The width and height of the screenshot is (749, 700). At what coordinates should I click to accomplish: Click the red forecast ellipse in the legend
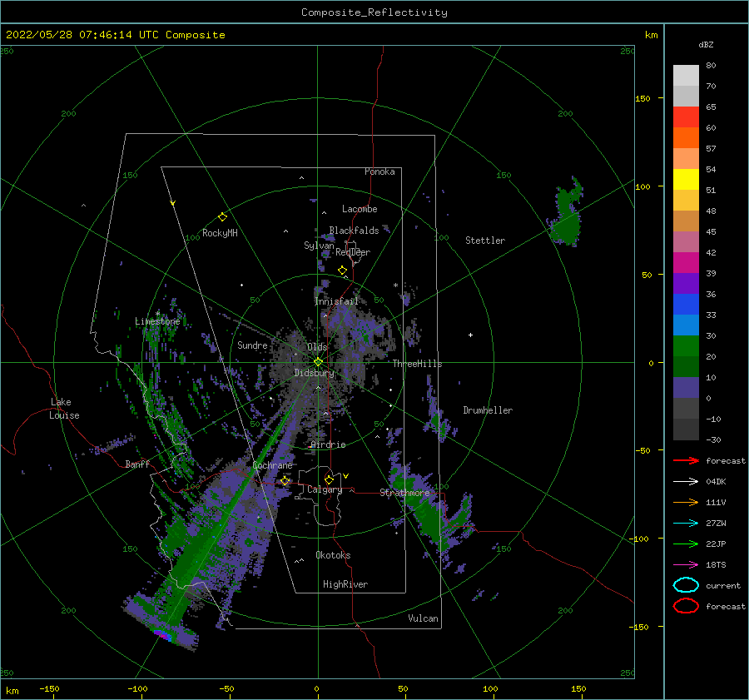(686, 606)
